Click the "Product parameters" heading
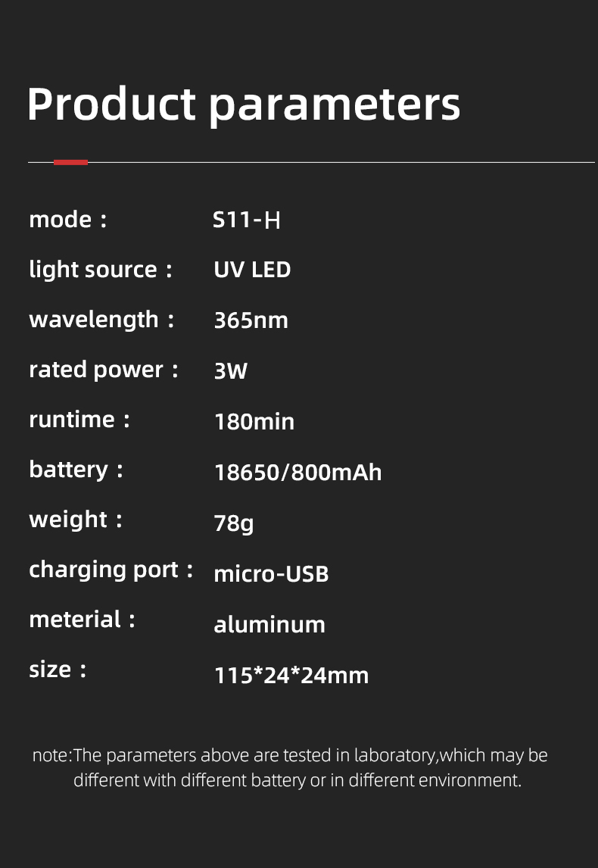This screenshot has width=598, height=868. [x=243, y=104]
